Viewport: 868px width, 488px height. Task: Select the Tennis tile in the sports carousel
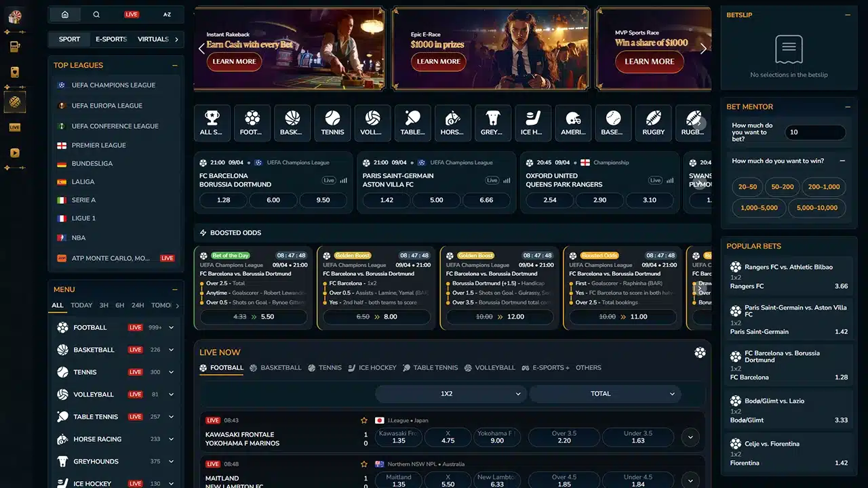(332, 123)
